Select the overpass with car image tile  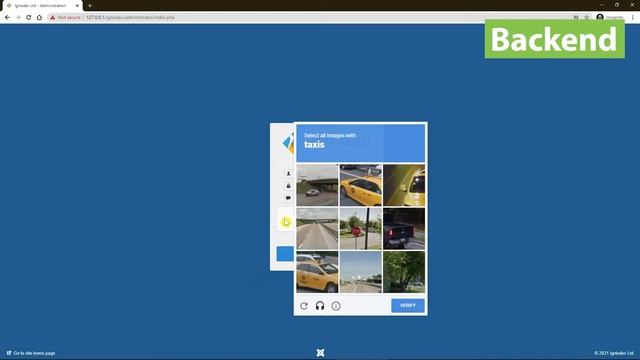coord(317,185)
